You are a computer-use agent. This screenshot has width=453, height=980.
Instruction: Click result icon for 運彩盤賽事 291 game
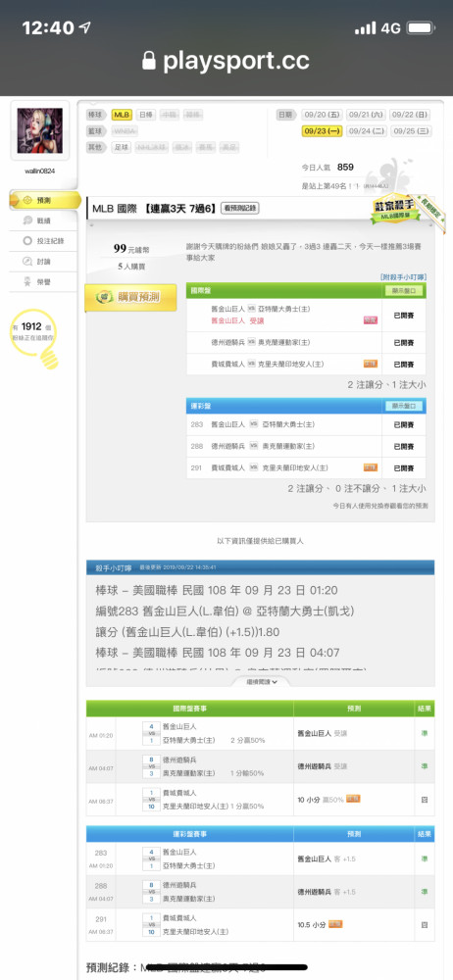point(425,924)
